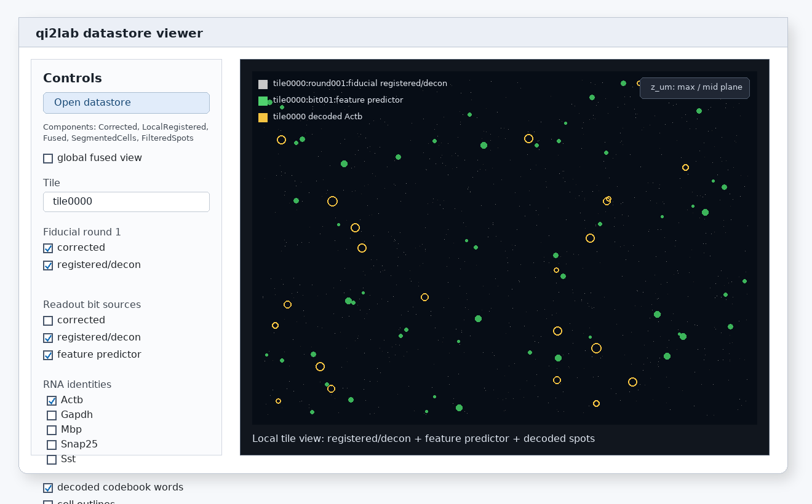Click the Fiducial round 1 label

coord(82,232)
